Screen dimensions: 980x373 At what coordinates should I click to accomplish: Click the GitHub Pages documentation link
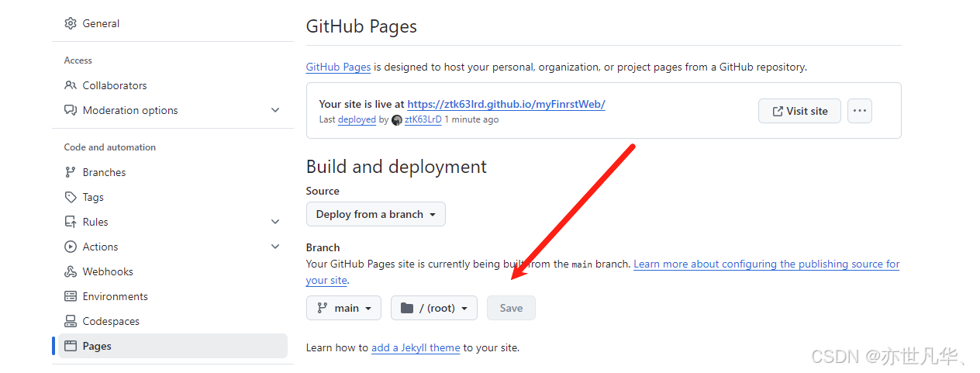coord(338,67)
